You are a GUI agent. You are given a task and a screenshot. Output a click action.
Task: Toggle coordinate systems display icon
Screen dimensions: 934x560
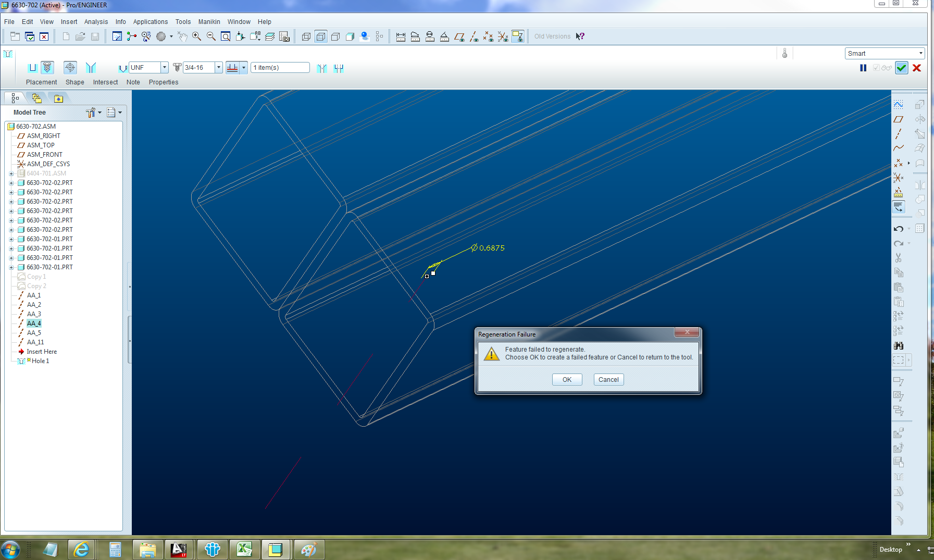click(503, 36)
